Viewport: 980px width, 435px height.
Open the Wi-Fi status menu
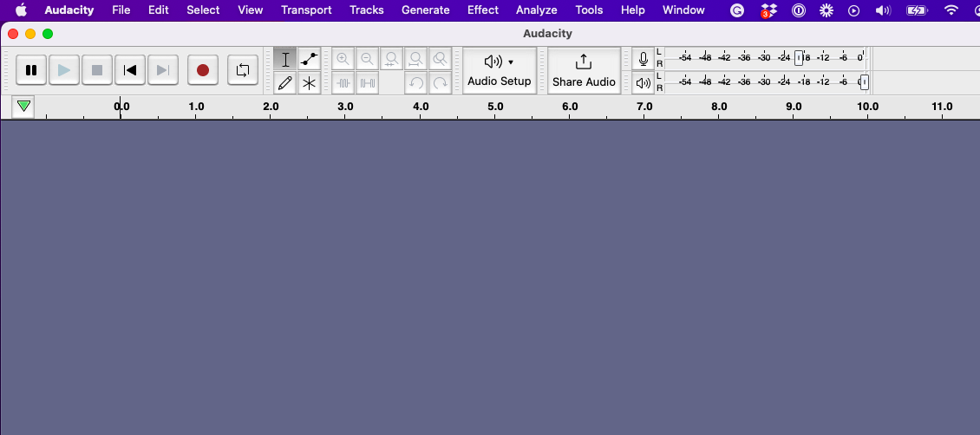tap(951, 10)
